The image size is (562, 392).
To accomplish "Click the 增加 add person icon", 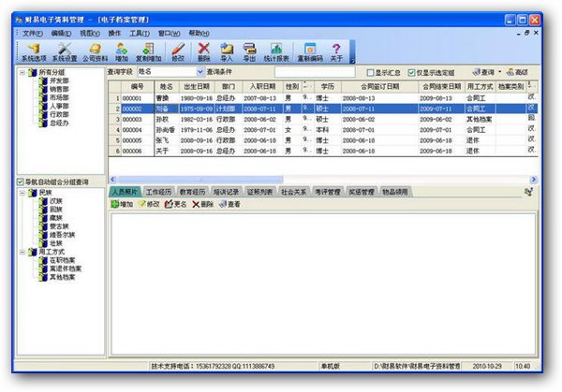I will coord(122,52).
